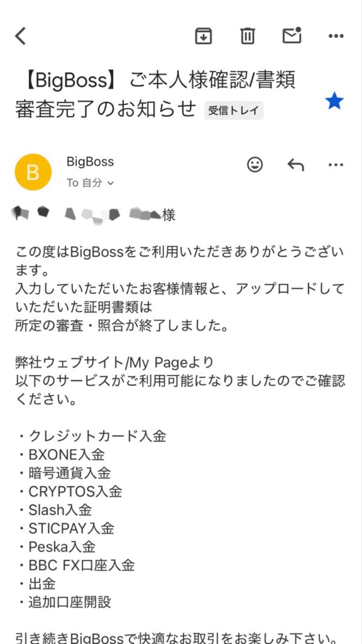
Task: Add emoji reaction with smiley icon
Action: pyautogui.click(x=255, y=165)
